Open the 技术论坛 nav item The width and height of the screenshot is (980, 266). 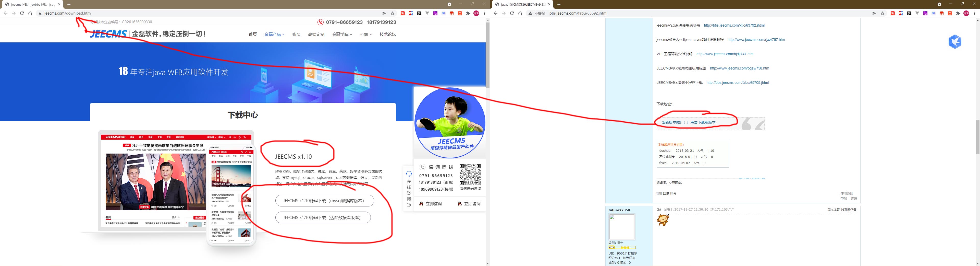tap(388, 34)
